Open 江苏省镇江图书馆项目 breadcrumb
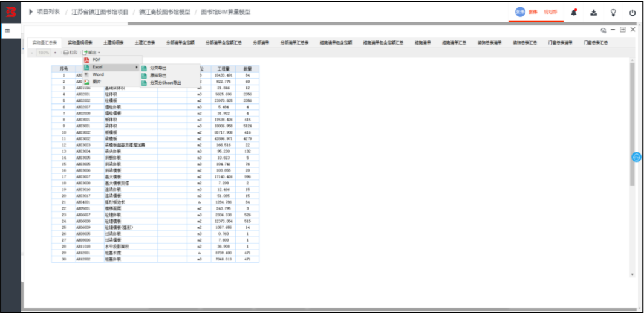 (x=100, y=12)
